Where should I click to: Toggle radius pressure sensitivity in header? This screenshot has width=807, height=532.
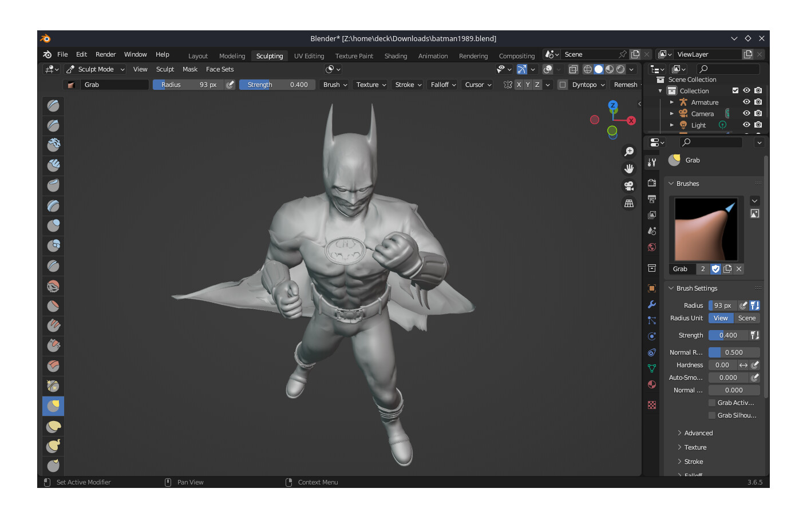tap(230, 85)
